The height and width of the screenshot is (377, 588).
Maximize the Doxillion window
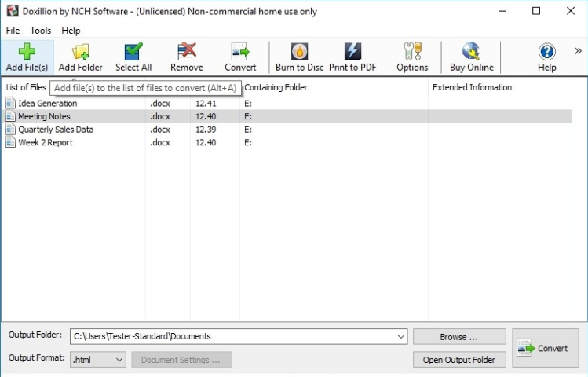[536, 11]
